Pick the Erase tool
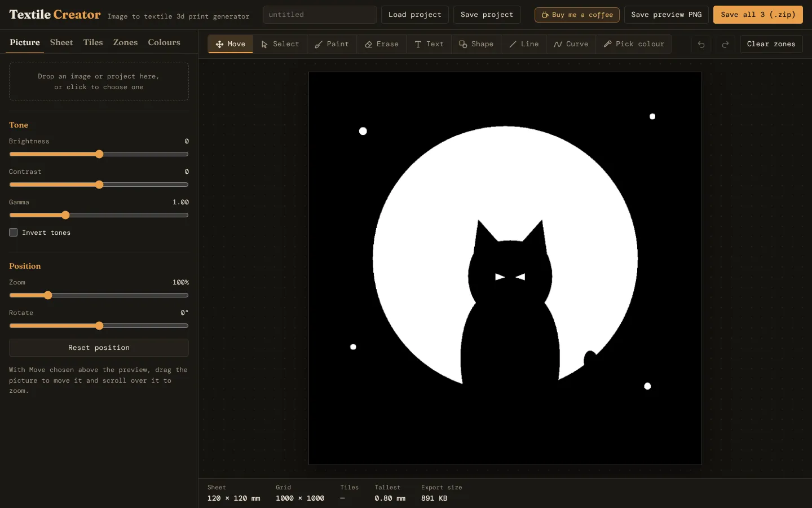 (382, 44)
